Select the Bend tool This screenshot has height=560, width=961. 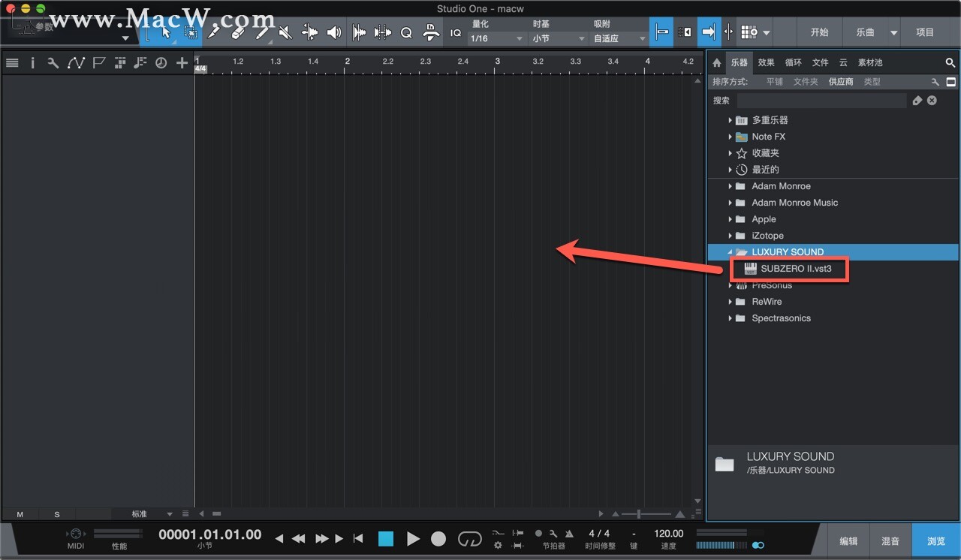coord(309,32)
